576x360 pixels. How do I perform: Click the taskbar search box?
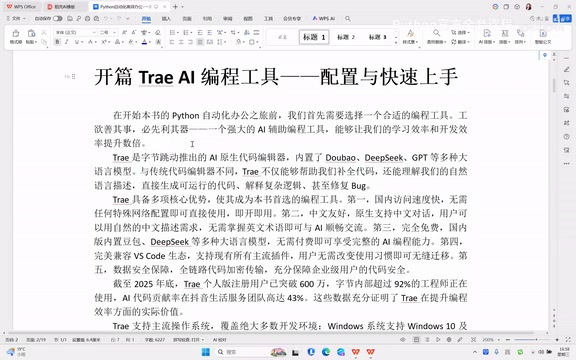pyautogui.click(x=250, y=352)
